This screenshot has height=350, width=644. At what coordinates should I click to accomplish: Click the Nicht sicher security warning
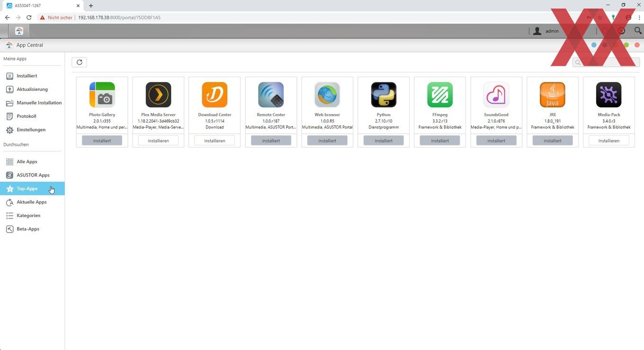pyautogui.click(x=56, y=17)
